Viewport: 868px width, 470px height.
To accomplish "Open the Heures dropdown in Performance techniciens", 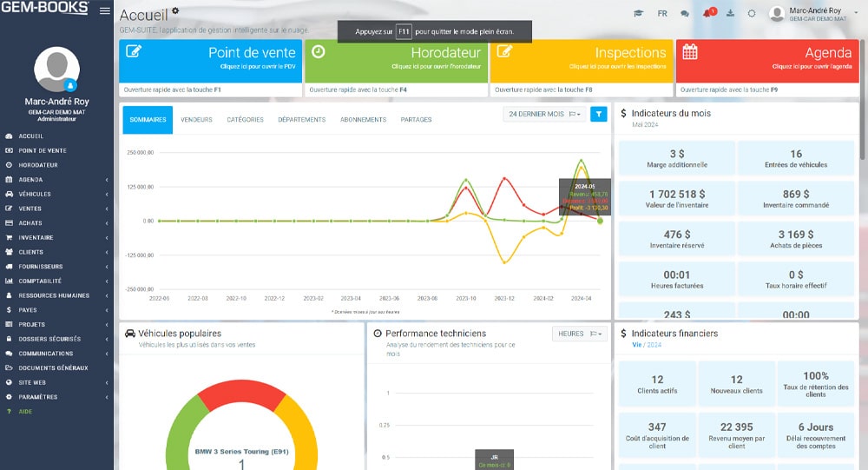I will [578, 334].
